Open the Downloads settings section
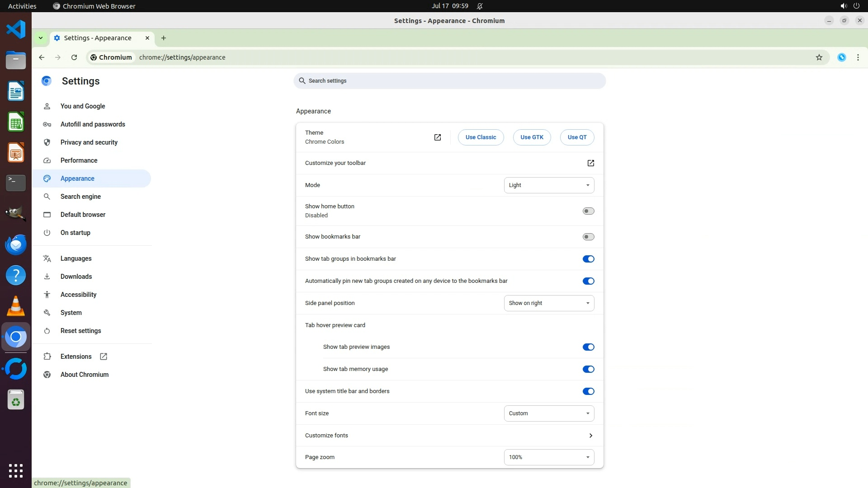This screenshot has height=488, width=868. (x=76, y=277)
